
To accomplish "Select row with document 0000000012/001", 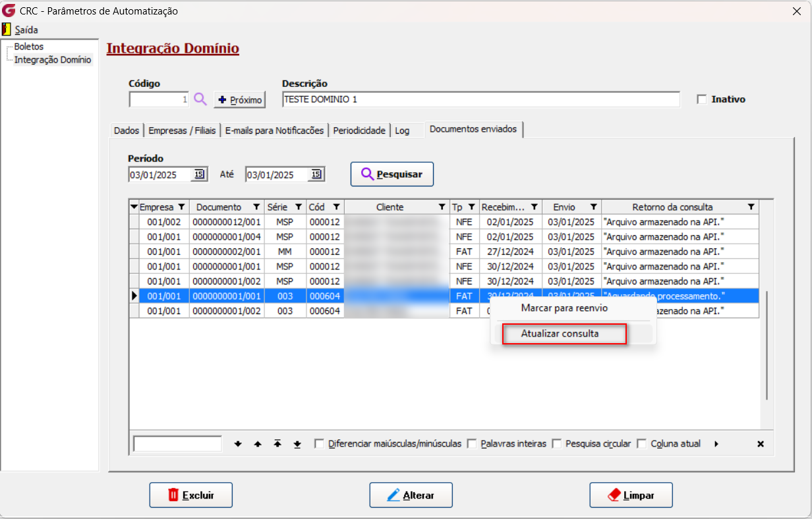I will point(444,222).
